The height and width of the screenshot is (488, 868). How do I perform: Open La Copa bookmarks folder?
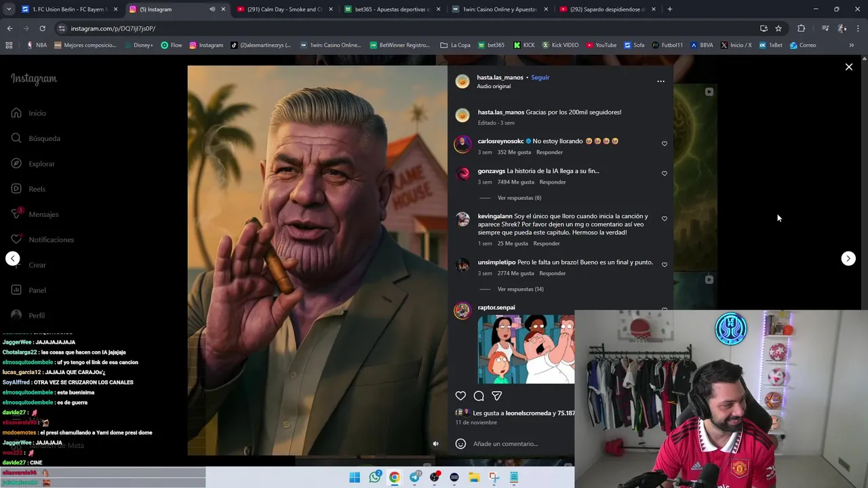point(455,45)
